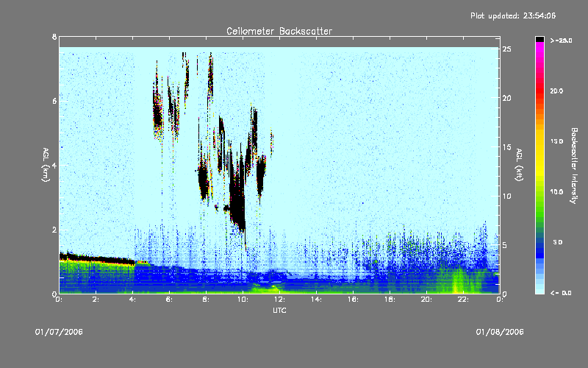
Task: Click the 'Ceilometer Backscatter' plot title
Action: point(279,31)
